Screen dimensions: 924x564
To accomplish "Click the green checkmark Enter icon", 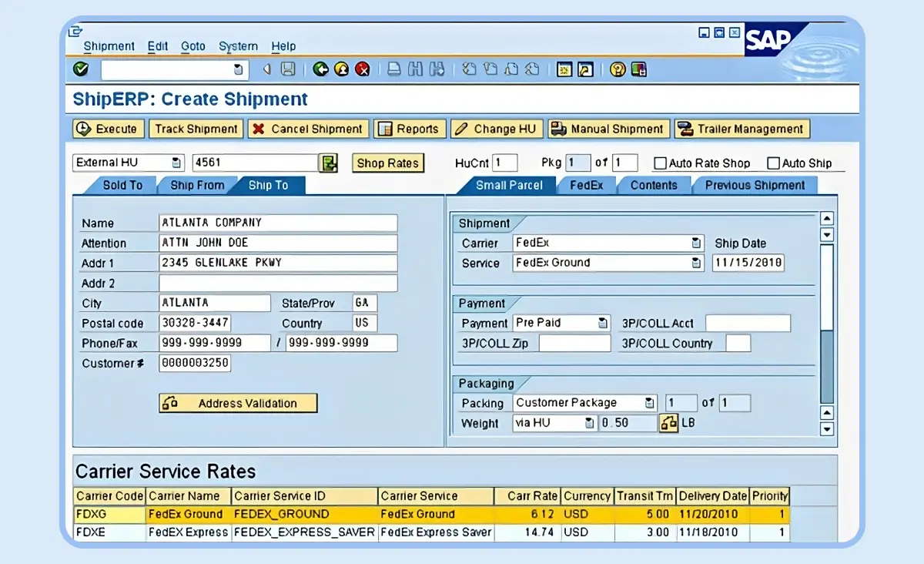I will 80,69.
